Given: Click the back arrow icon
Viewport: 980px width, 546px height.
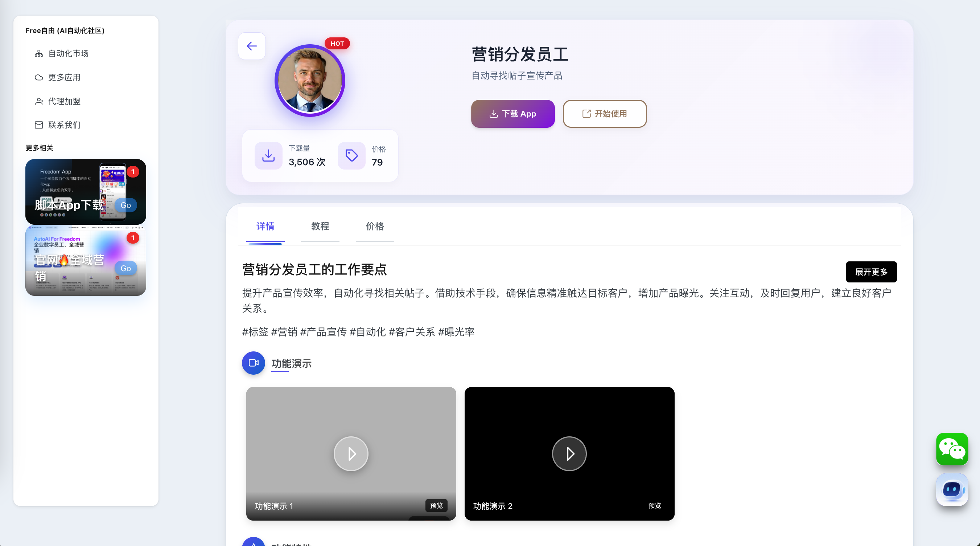Looking at the screenshot, I should [x=251, y=46].
